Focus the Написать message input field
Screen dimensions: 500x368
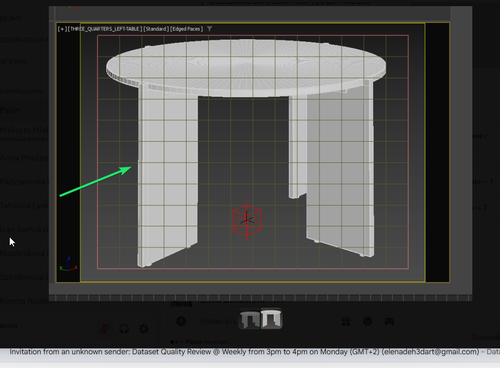point(218,321)
